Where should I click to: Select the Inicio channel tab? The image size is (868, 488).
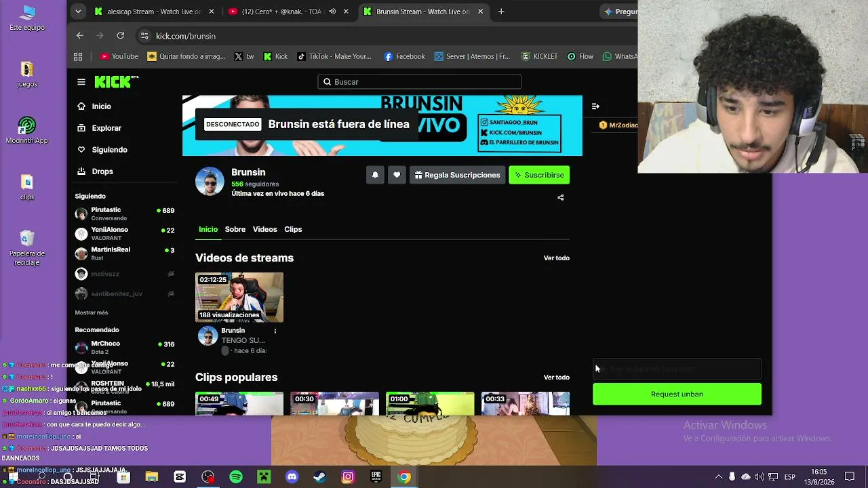click(208, 229)
